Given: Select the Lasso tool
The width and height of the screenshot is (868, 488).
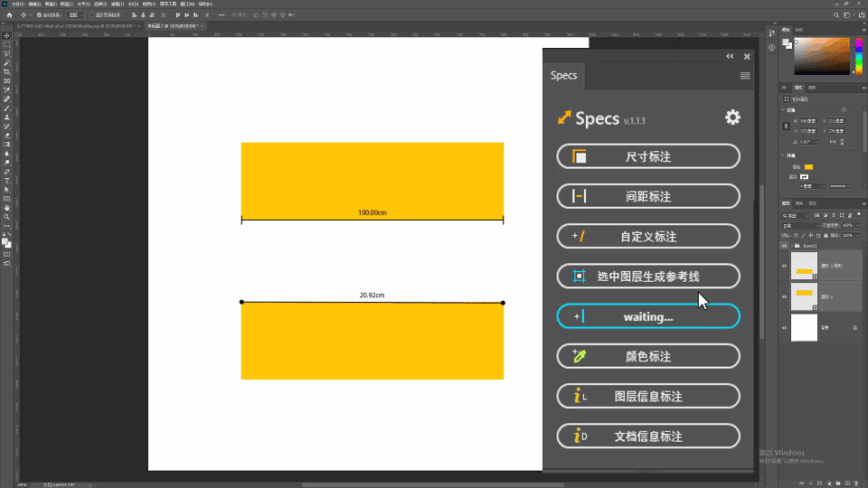Looking at the screenshot, I should pos(6,53).
